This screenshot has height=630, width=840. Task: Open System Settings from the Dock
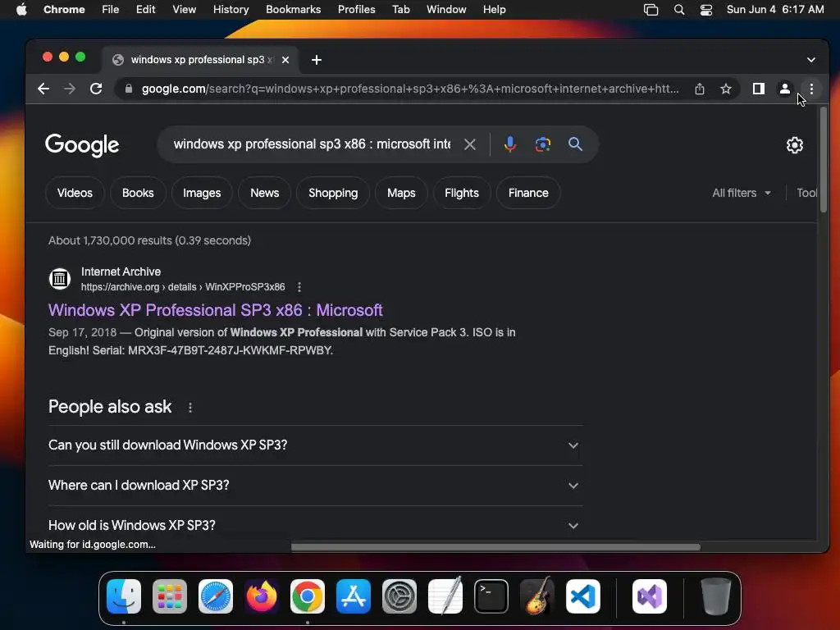click(399, 596)
